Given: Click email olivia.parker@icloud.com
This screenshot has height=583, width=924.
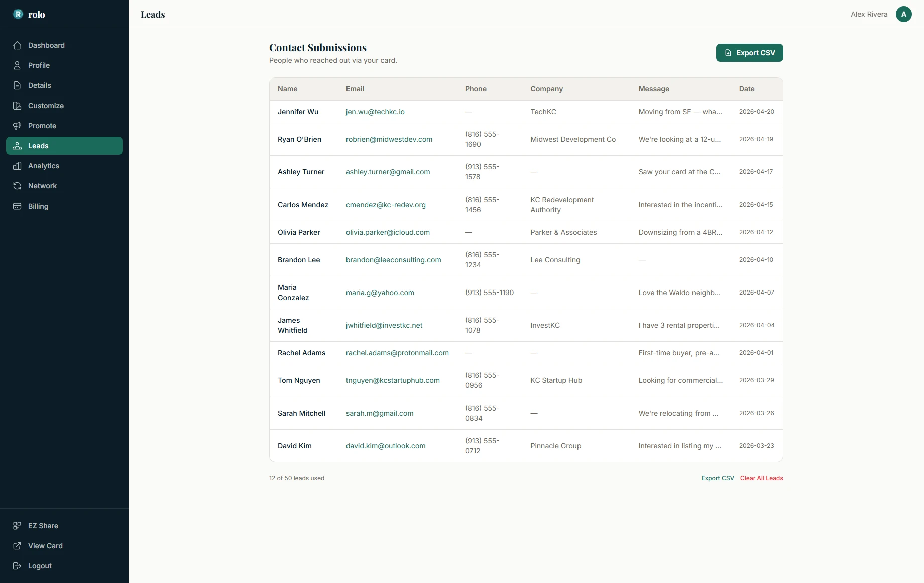Looking at the screenshot, I should [x=388, y=232].
